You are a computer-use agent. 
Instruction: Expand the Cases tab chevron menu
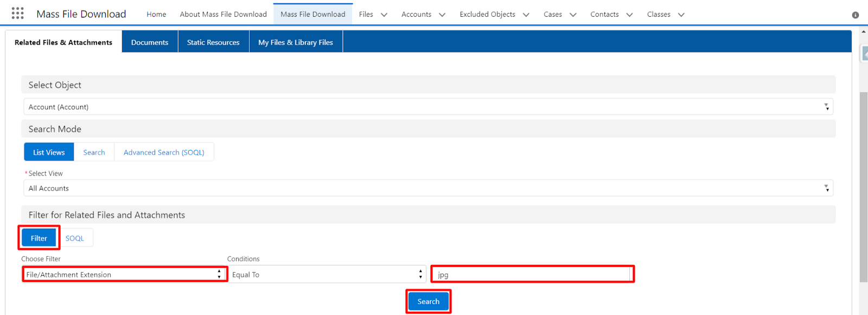573,15
